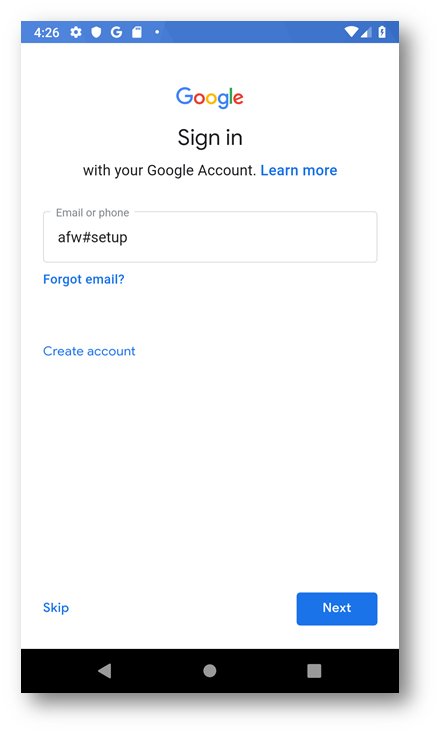The height and width of the screenshot is (735, 441).
Task: Tap the Android home circle button
Action: click(209, 670)
